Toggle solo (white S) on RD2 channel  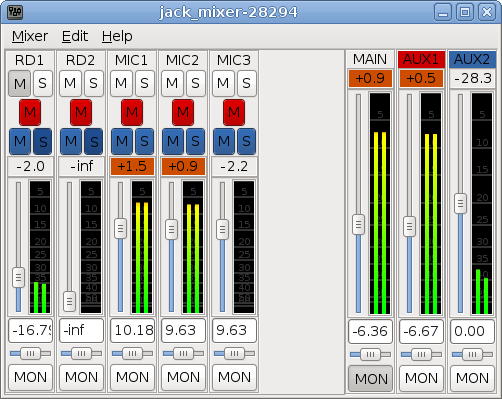coord(93,83)
